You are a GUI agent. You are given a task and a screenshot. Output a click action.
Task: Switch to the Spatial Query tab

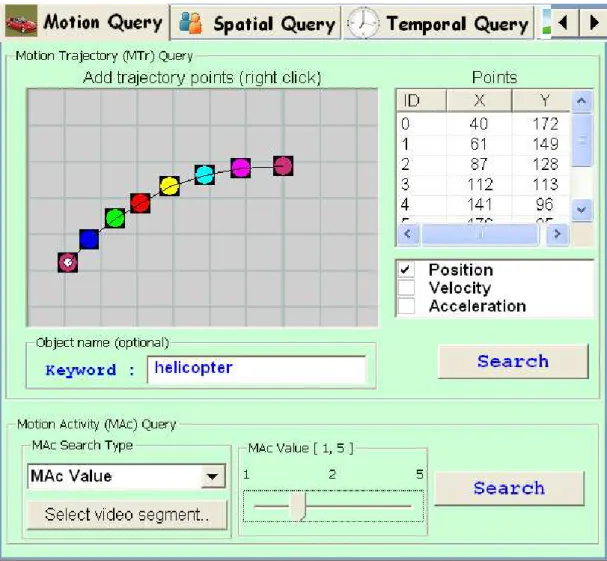tap(255, 24)
